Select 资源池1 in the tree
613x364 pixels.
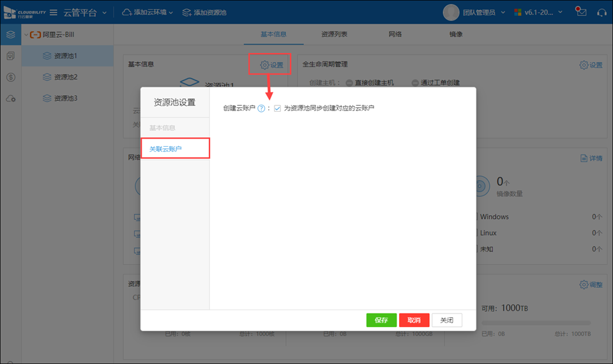click(x=68, y=56)
